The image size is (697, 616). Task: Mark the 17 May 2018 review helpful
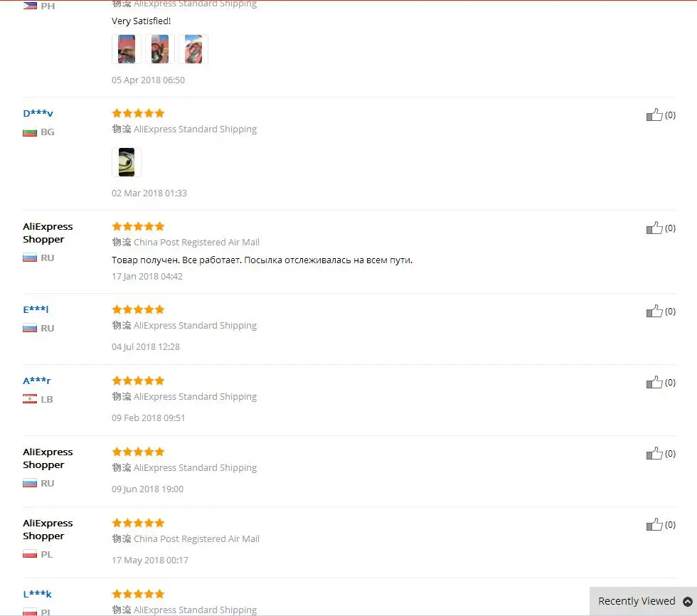(654, 524)
